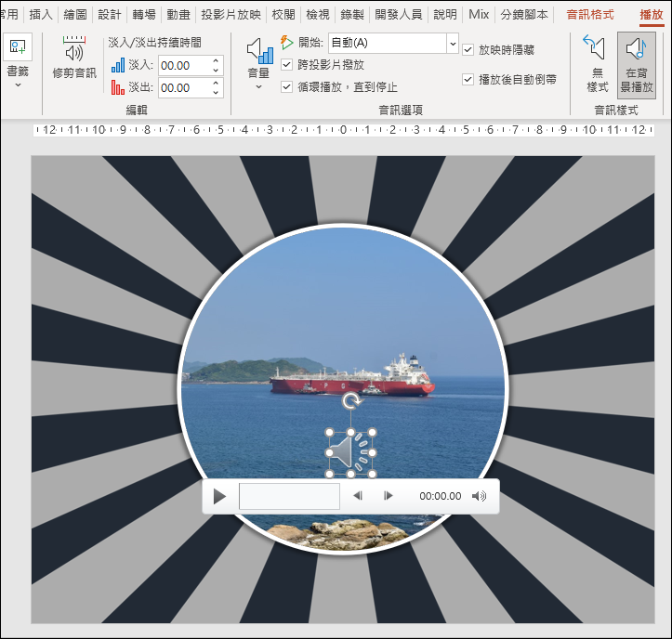Switch to the 轉場 ribbon tab
Viewport: 672px width, 639px height.
(143, 15)
